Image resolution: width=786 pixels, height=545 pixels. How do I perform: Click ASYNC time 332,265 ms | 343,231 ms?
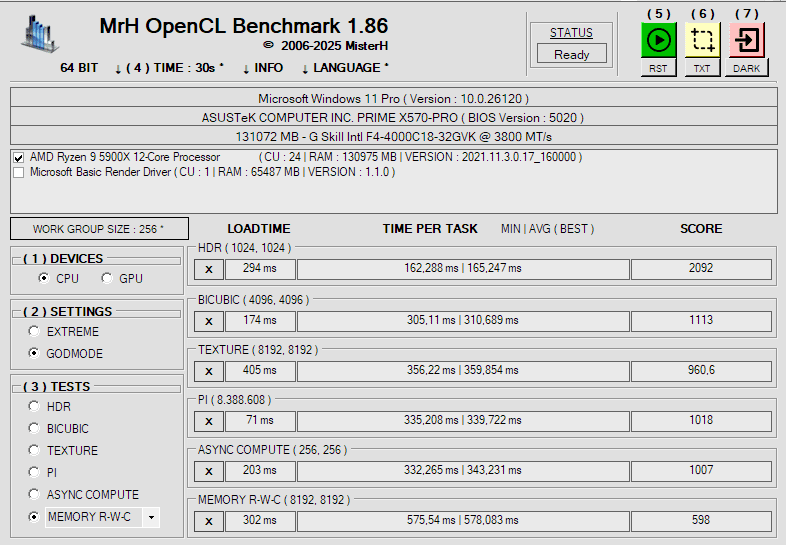[x=463, y=471]
